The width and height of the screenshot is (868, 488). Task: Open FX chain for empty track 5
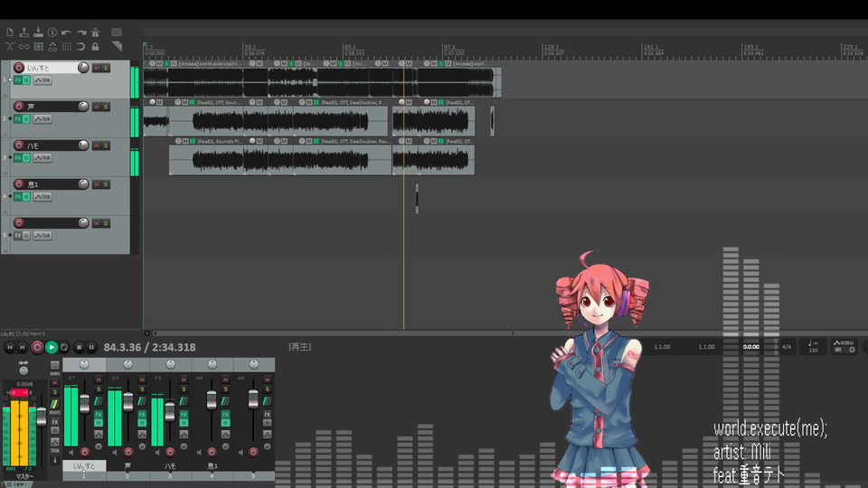click(x=18, y=235)
